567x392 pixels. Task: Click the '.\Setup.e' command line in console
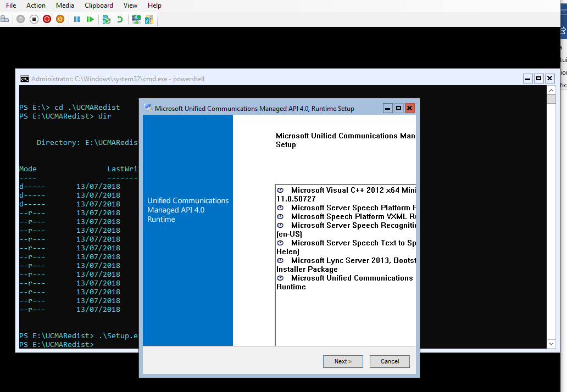coord(119,335)
